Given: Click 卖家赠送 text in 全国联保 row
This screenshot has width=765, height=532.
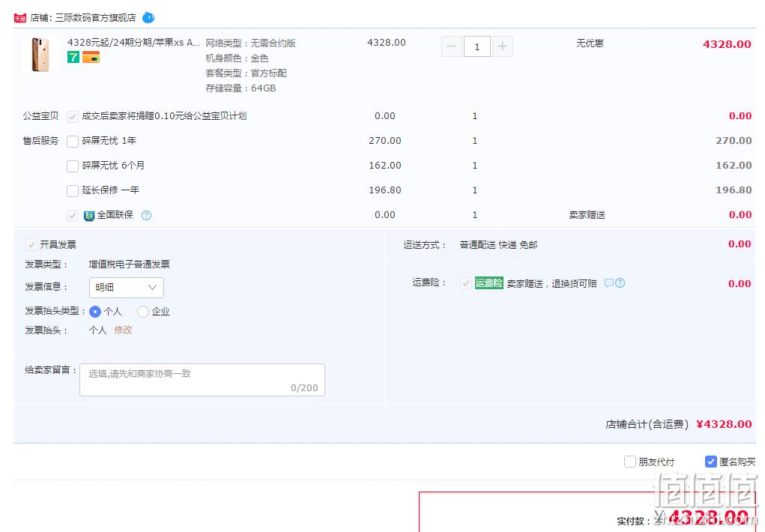Looking at the screenshot, I should coord(587,215).
